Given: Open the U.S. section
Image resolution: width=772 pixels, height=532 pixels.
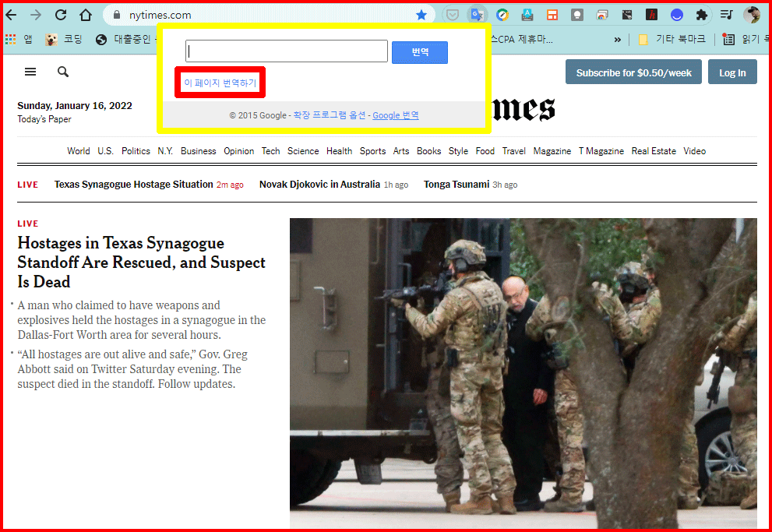Looking at the screenshot, I should [x=105, y=151].
